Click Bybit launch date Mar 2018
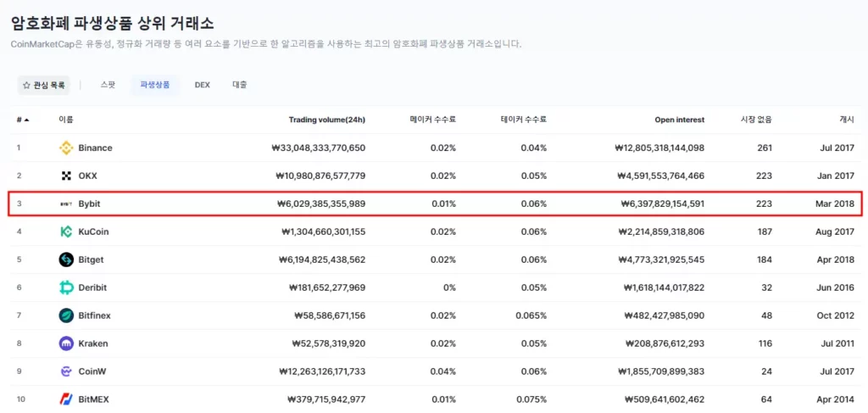Screen dimensions: 868x413 (835, 204)
